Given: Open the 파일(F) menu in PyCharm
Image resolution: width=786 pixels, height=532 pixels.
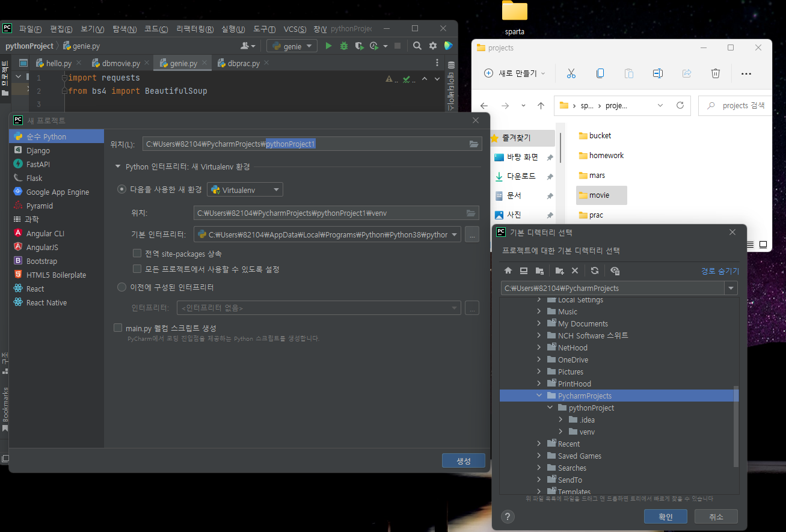Looking at the screenshot, I should (30, 29).
